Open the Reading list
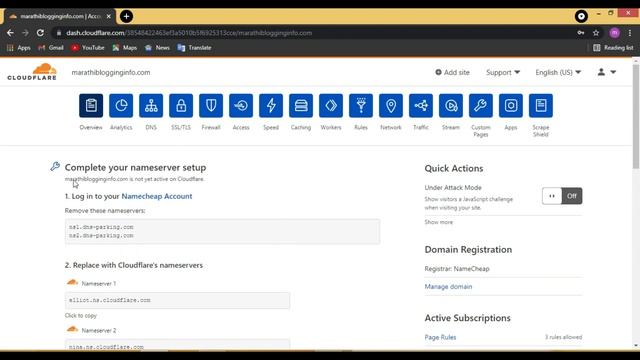This screenshot has width=640, height=360. [613, 48]
